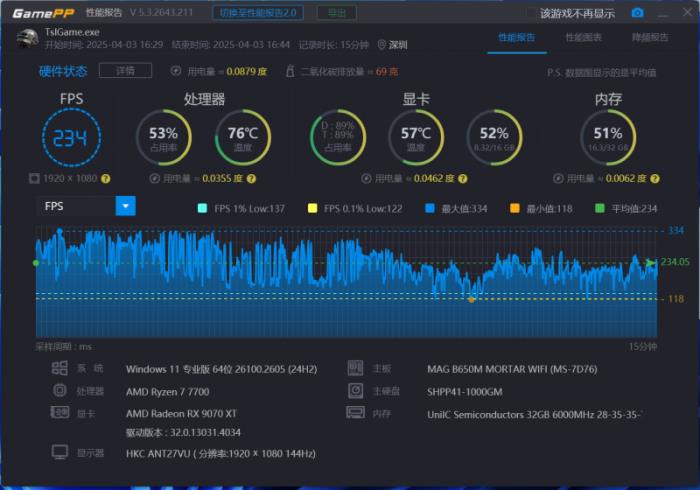Click the GamePP logo
Image resolution: width=700 pixels, height=490 pixels.
(x=43, y=13)
